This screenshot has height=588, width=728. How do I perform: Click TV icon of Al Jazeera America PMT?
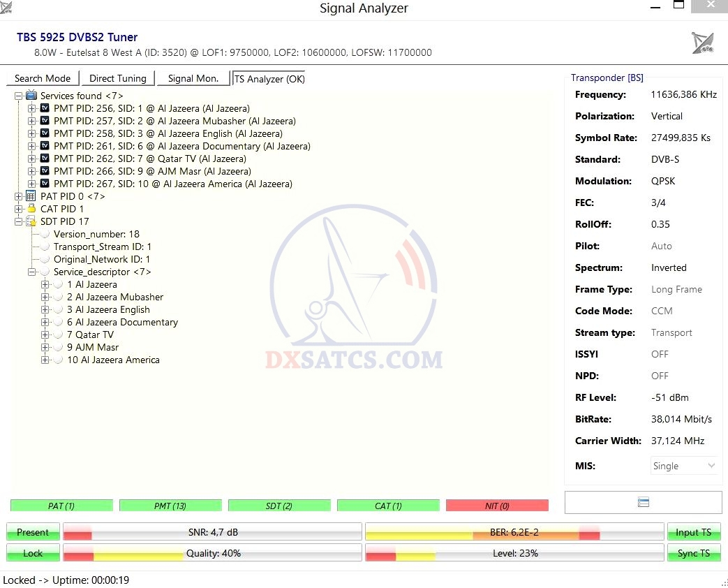[45, 184]
